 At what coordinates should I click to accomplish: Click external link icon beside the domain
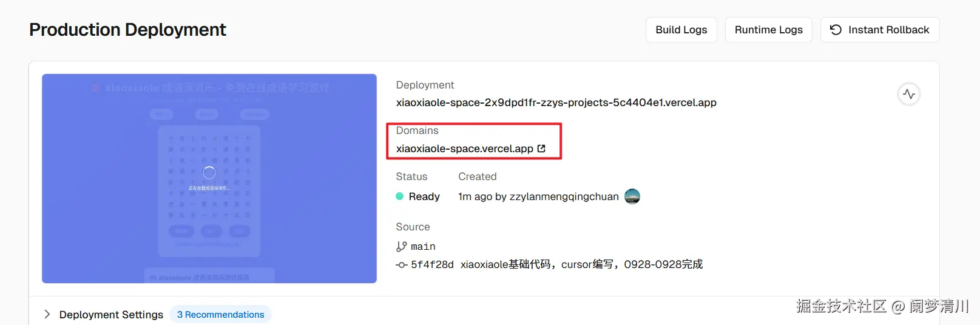pyautogui.click(x=541, y=149)
